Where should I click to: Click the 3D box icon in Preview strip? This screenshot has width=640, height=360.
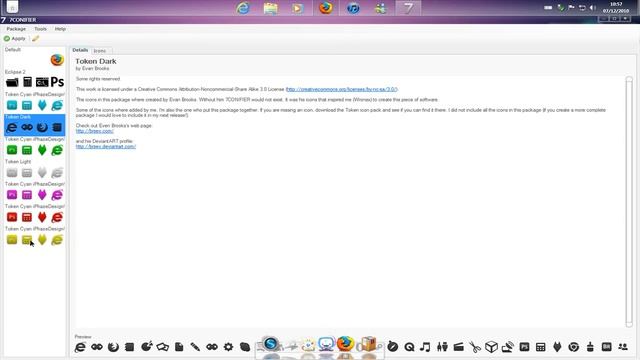click(491, 347)
